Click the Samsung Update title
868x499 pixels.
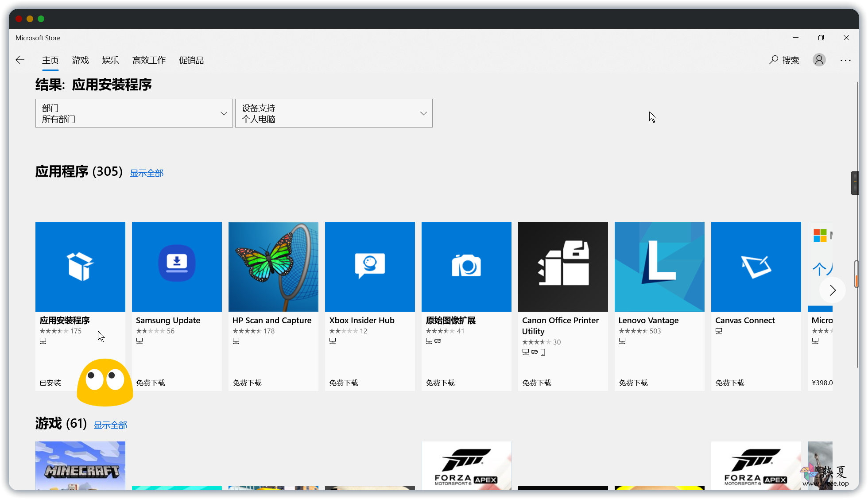click(x=168, y=320)
